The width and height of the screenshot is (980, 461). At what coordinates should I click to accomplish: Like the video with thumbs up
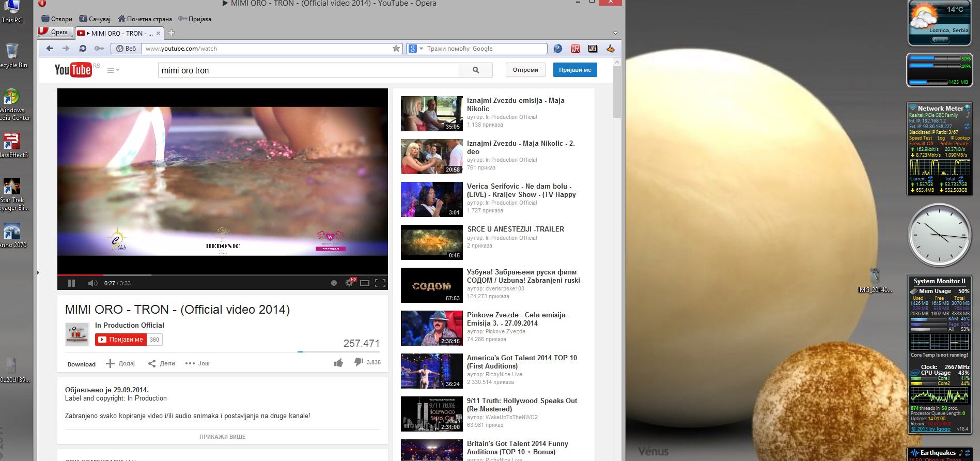338,363
